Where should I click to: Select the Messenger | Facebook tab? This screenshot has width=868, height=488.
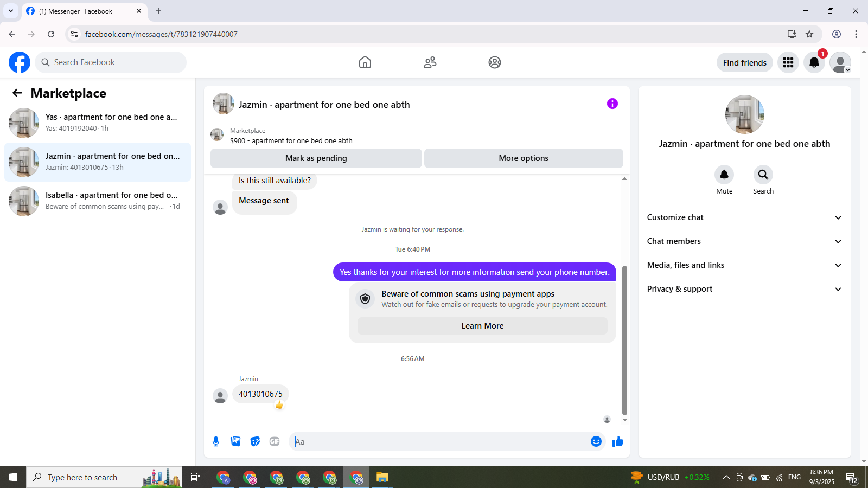click(x=85, y=11)
